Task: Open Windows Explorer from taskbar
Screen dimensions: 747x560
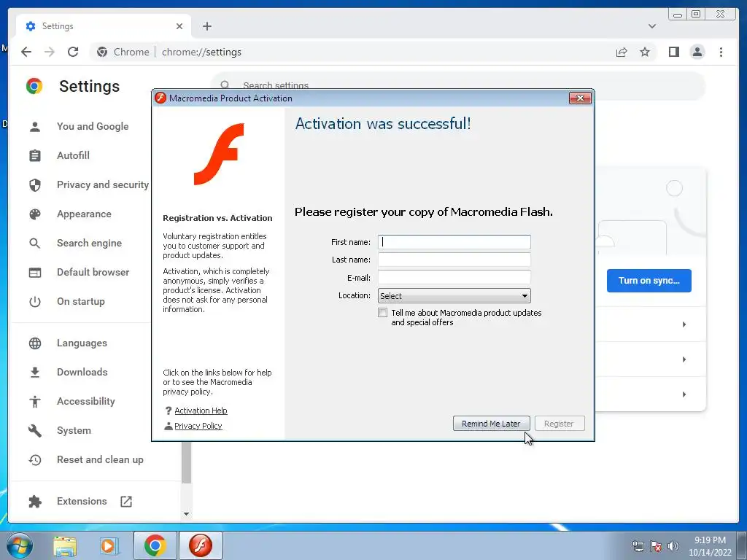Action: point(65,545)
